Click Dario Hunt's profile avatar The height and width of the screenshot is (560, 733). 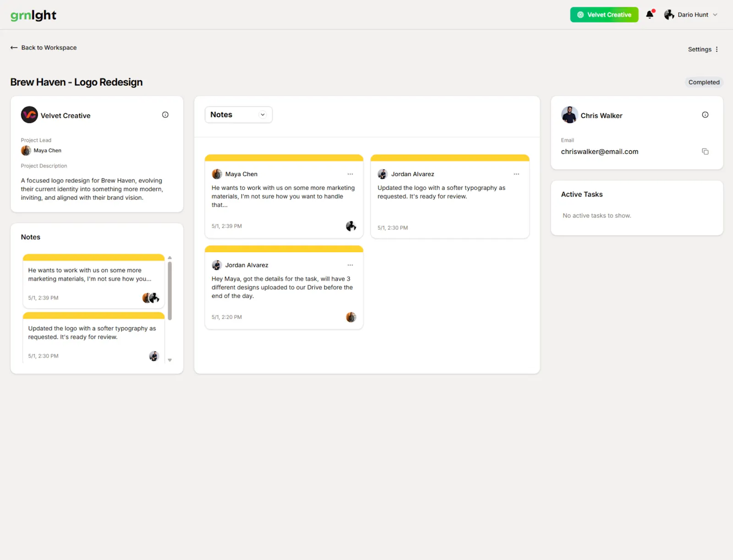[x=669, y=15]
